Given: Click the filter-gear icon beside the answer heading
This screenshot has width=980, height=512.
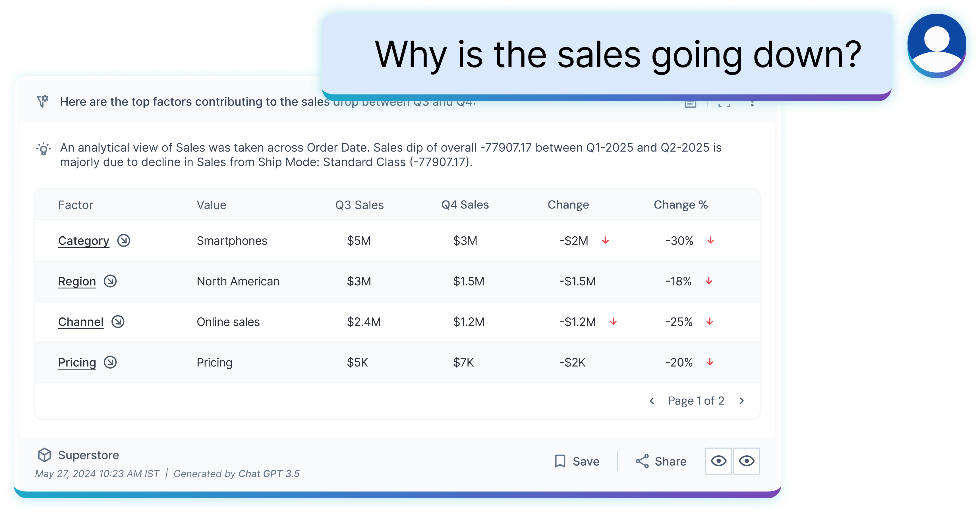Looking at the screenshot, I should [x=43, y=101].
